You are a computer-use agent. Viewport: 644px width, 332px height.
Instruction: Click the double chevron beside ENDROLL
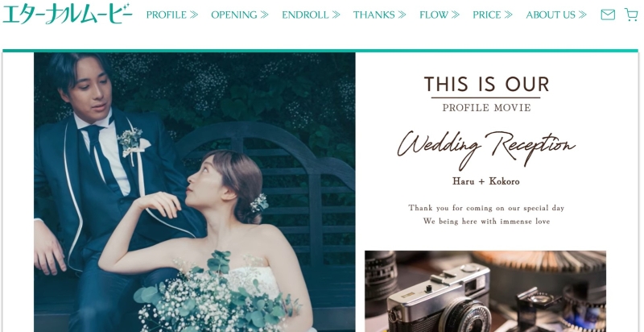coord(336,15)
